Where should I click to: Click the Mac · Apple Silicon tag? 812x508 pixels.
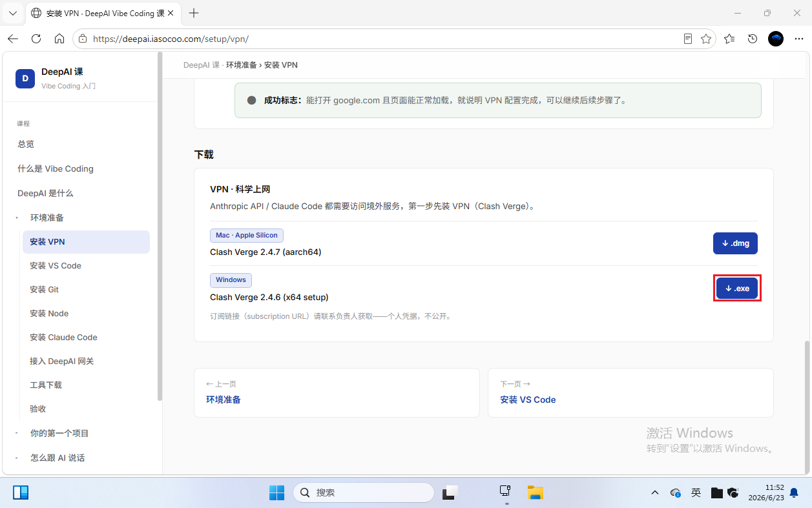coord(247,236)
